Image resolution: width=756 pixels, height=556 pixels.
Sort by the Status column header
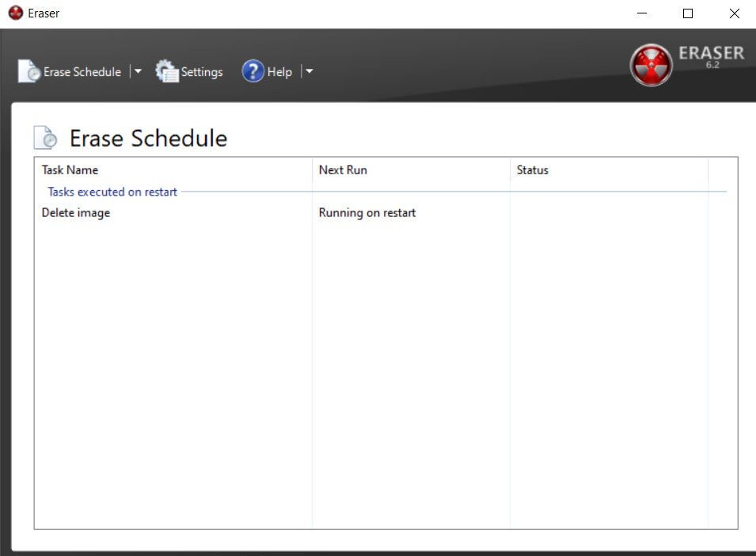click(x=610, y=169)
